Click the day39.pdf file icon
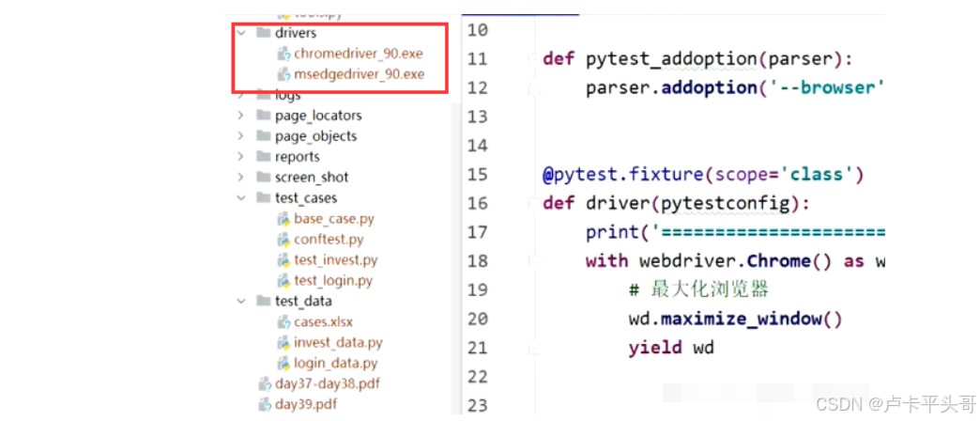The width and height of the screenshot is (980, 421). [x=265, y=404]
